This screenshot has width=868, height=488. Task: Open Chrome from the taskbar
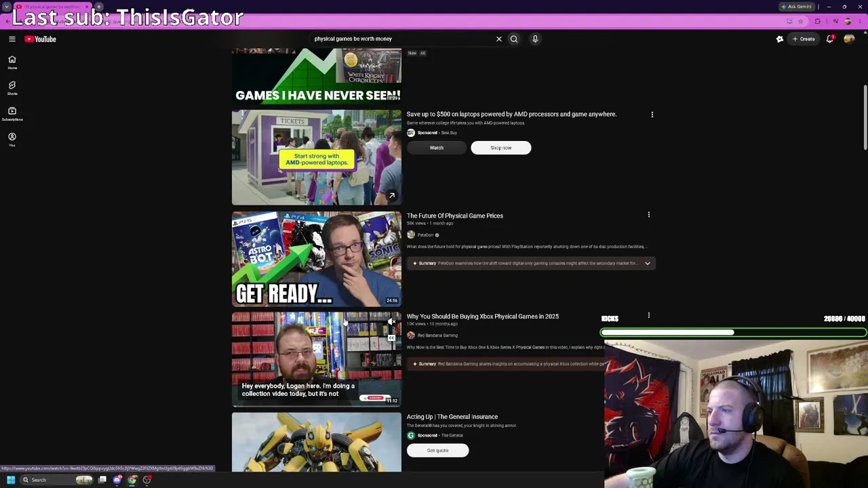(x=132, y=480)
